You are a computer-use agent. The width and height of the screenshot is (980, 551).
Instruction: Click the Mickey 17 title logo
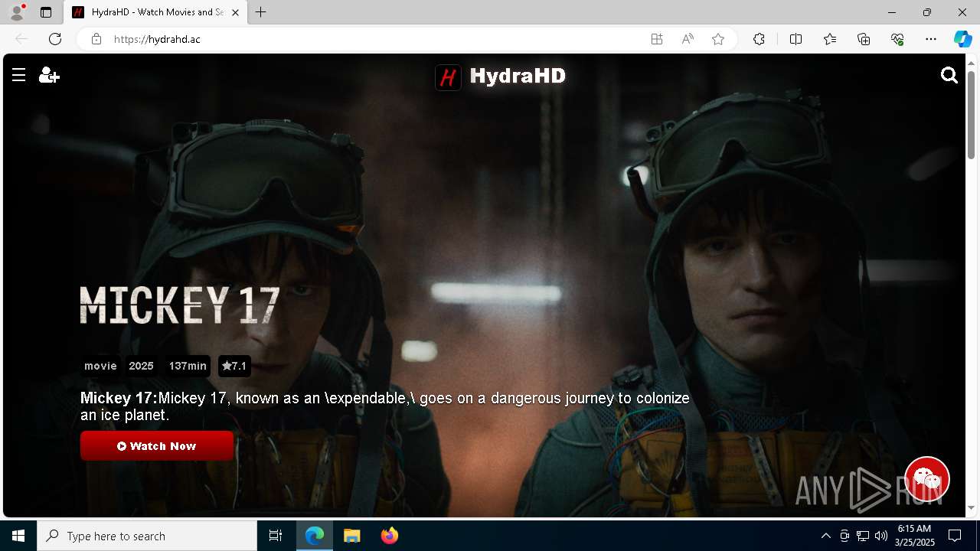[180, 305]
